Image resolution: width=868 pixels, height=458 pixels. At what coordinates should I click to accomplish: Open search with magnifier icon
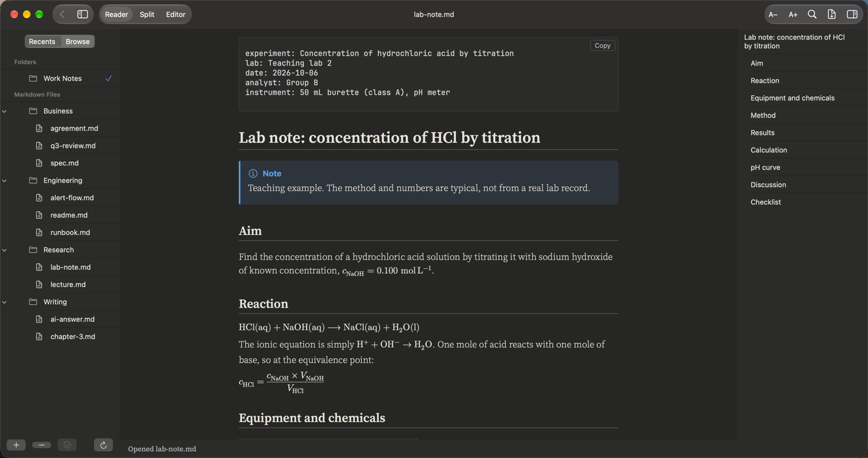812,14
